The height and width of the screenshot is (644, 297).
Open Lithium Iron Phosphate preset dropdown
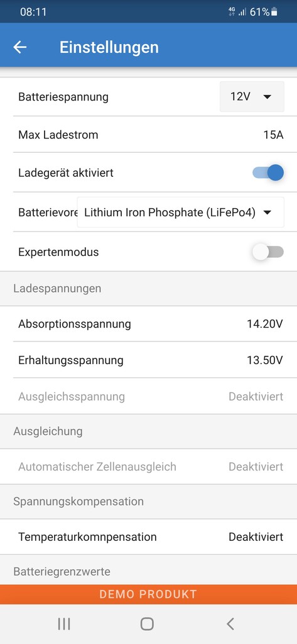(x=180, y=213)
